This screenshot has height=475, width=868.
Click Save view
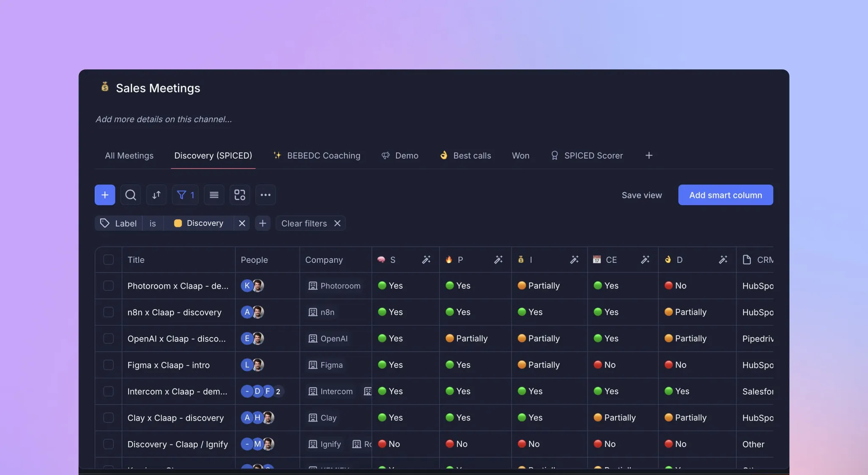click(x=641, y=195)
